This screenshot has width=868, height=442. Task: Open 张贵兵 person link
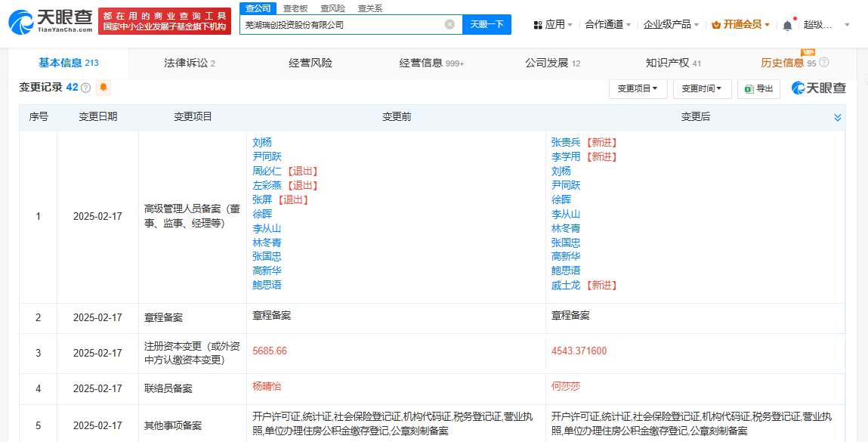point(566,142)
